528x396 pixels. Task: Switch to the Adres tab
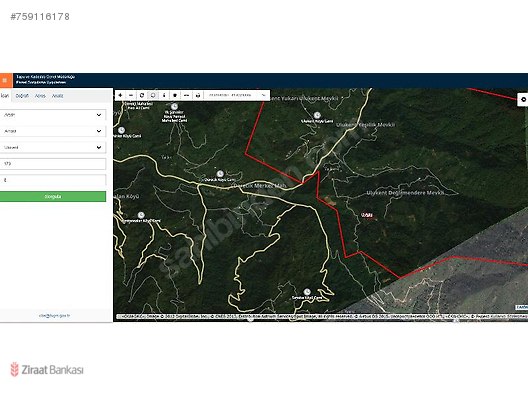tap(40, 96)
